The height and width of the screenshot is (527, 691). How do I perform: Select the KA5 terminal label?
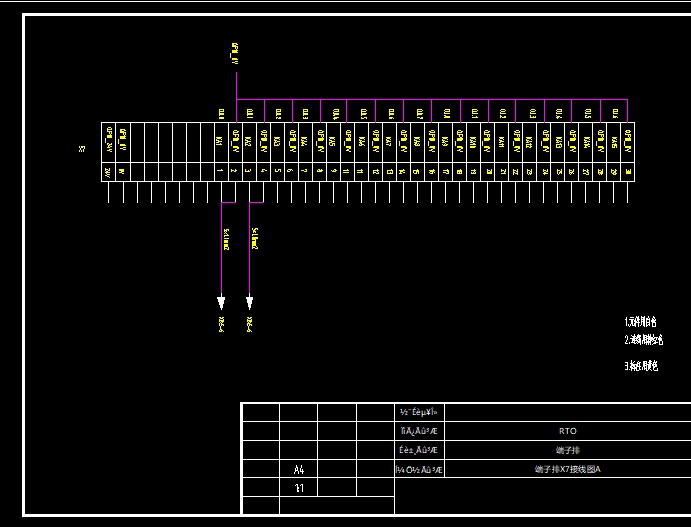(332, 142)
